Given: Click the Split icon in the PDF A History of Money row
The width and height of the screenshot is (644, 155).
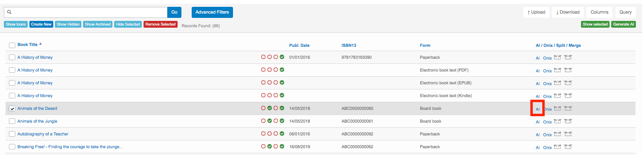Looking at the screenshot, I should 558,70.
